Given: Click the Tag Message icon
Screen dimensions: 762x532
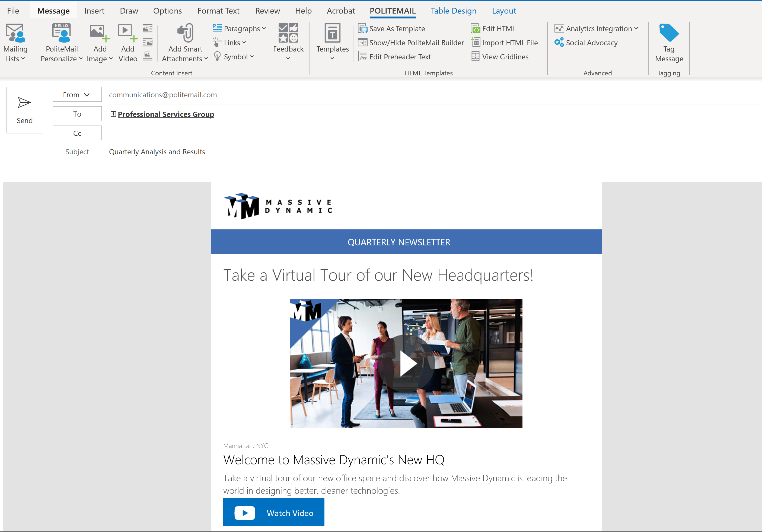Looking at the screenshot, I should pos(668,33).
